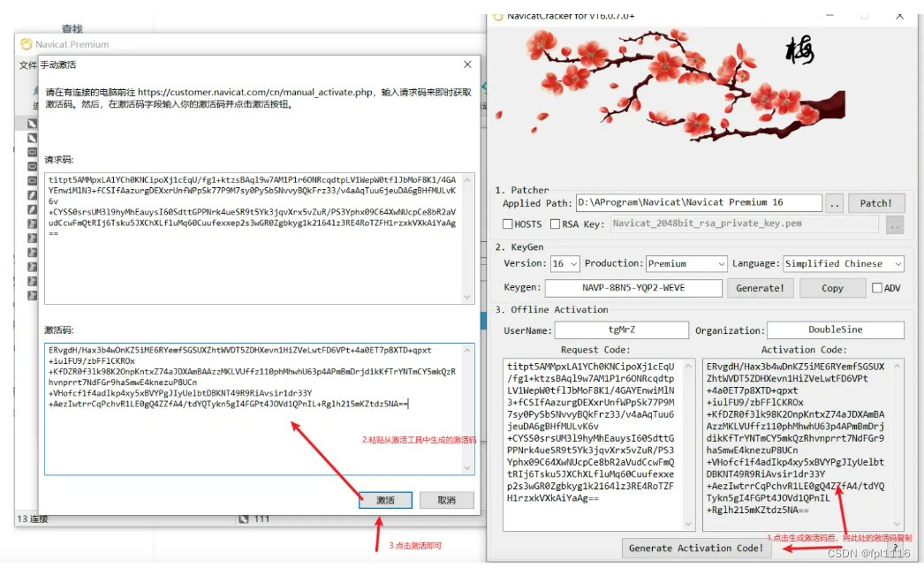The width and height of the screenshot is (924, 568).
Task: Click the UserName input field
Action: click(622, 330)
